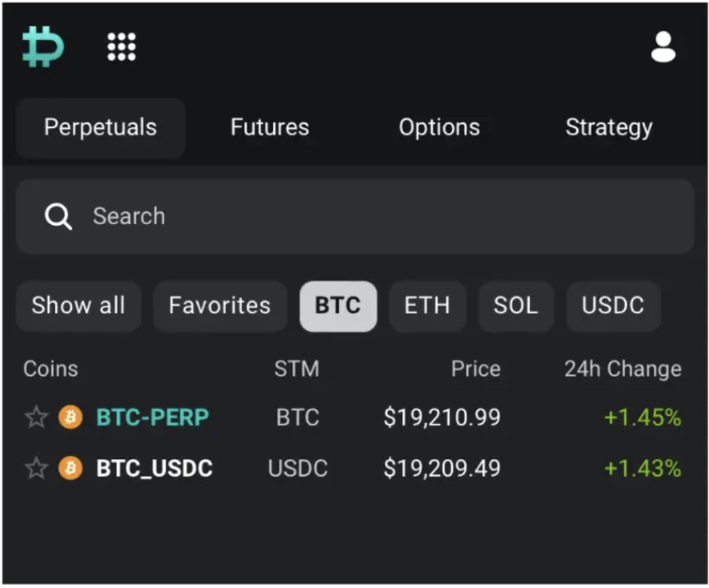Favorite BTC-PERP using its star icon

point(36,417)
